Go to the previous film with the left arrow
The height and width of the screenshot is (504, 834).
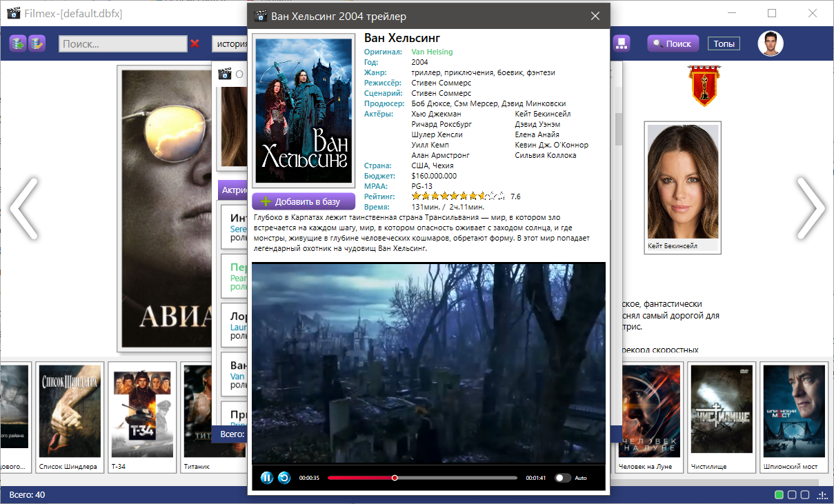click(23, 208)
